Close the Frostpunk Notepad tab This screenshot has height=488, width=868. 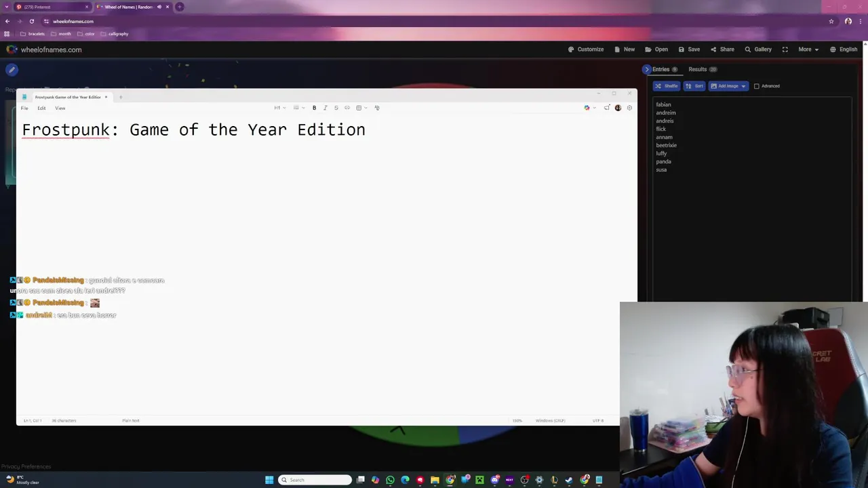tap(106, 97)
